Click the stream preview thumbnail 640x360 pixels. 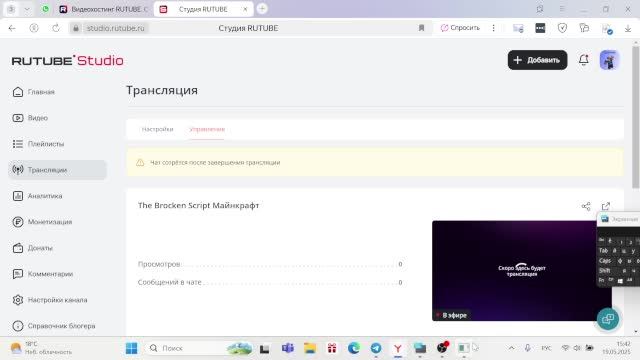[x=522, y=271]
